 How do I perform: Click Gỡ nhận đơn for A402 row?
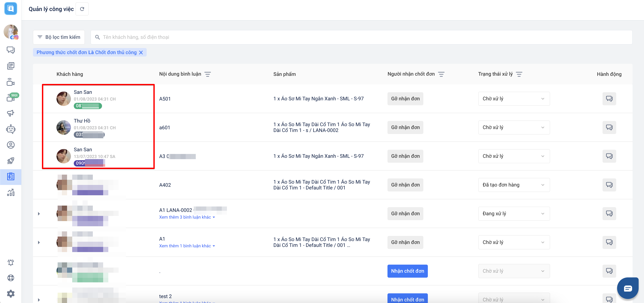tap(405, 185)
